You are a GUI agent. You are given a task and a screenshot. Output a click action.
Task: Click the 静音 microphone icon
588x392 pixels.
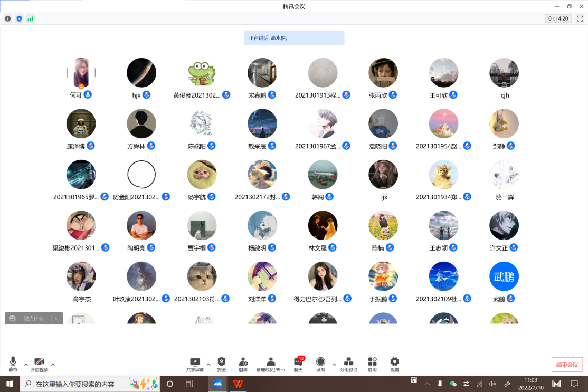(x=13, y=362)
